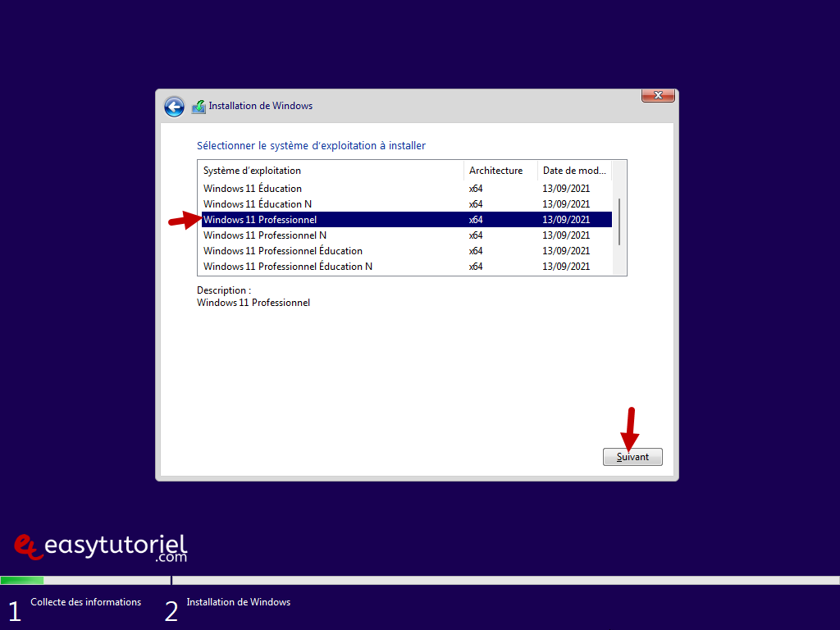Select Windows 11 Éducation N row
Screen dimensions: 840x630
click(x=258, y=204)
